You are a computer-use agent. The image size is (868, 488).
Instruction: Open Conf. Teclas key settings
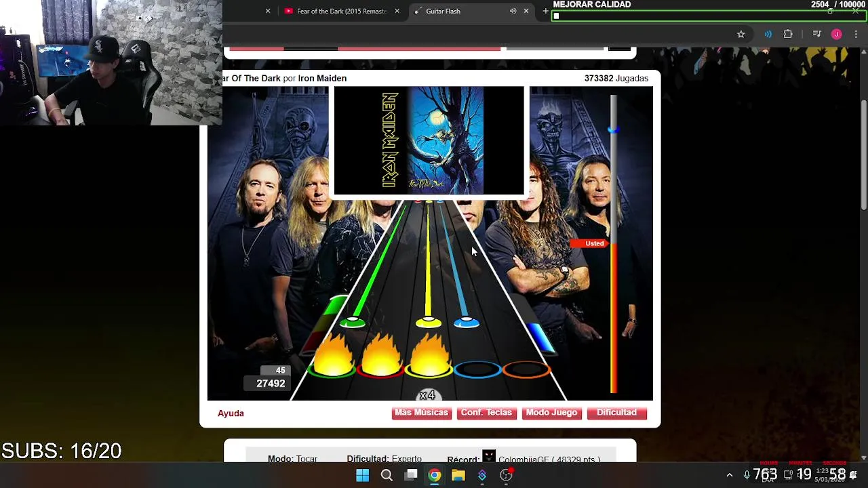(486, 413)
